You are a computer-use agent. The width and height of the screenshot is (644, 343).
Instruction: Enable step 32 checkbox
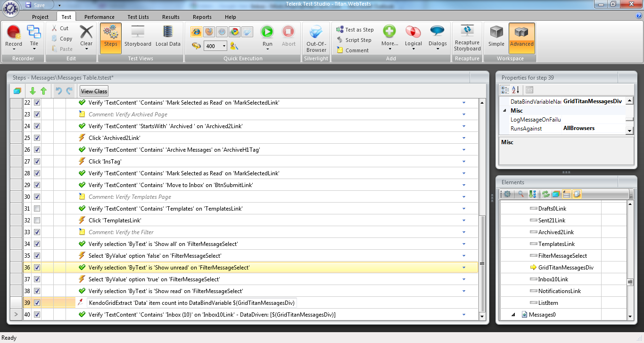click(x=37, y=220)
